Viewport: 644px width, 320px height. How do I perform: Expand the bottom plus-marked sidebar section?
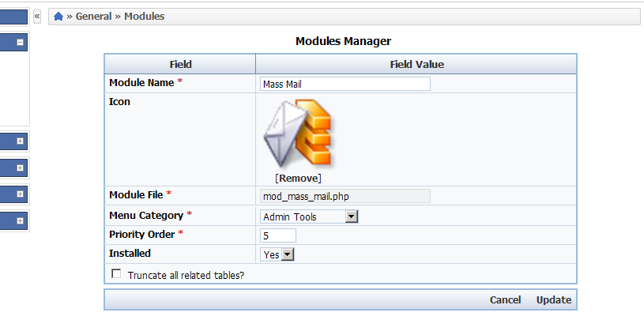click(20, 221)
